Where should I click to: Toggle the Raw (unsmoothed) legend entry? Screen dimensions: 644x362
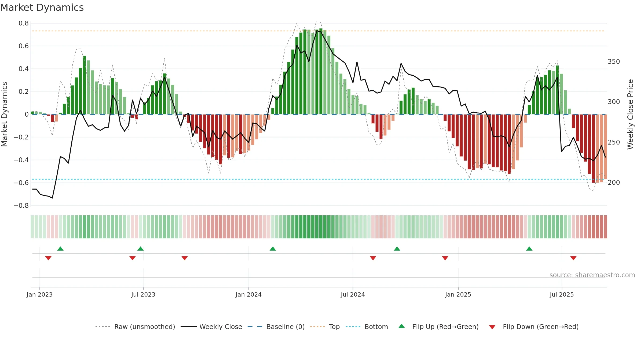135,327
